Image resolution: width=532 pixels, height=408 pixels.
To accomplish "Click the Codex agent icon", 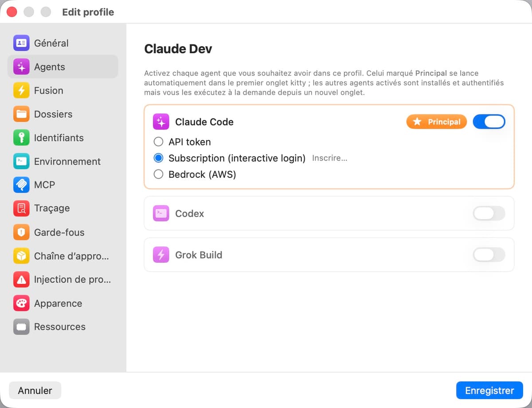I will click(161, 213).
